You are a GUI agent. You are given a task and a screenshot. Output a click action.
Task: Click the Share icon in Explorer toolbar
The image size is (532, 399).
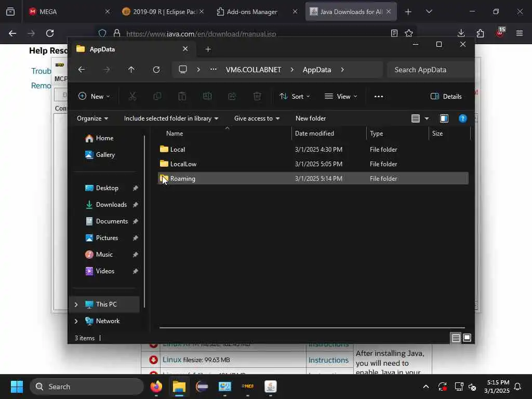(x=232, y=96)
